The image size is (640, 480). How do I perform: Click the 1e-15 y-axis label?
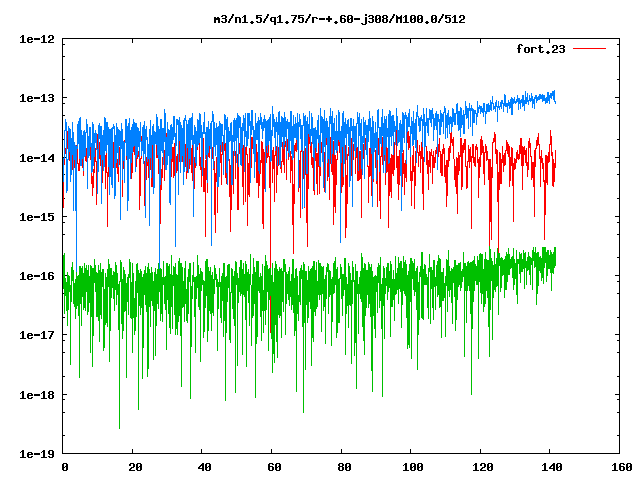click(37, 217)
